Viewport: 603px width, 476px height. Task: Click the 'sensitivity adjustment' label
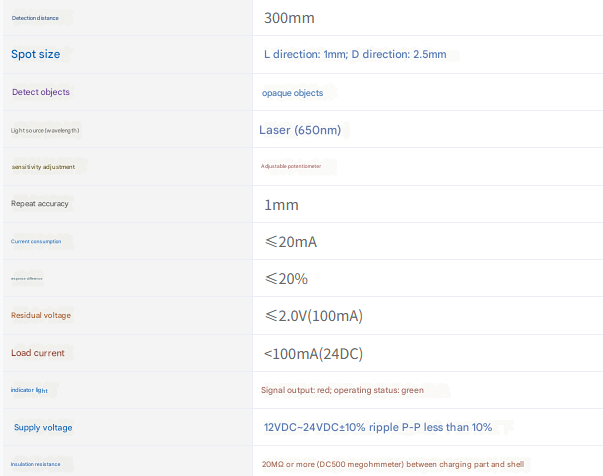(44, 166)
